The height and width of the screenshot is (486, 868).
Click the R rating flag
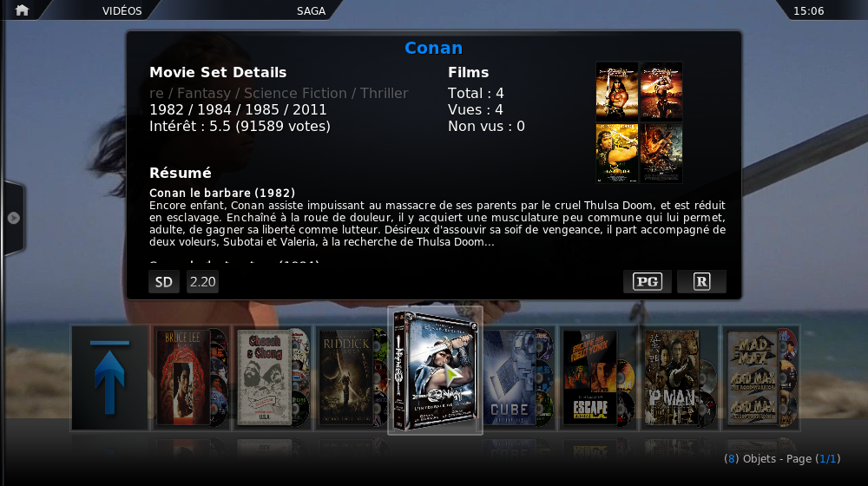click(701, 282)
